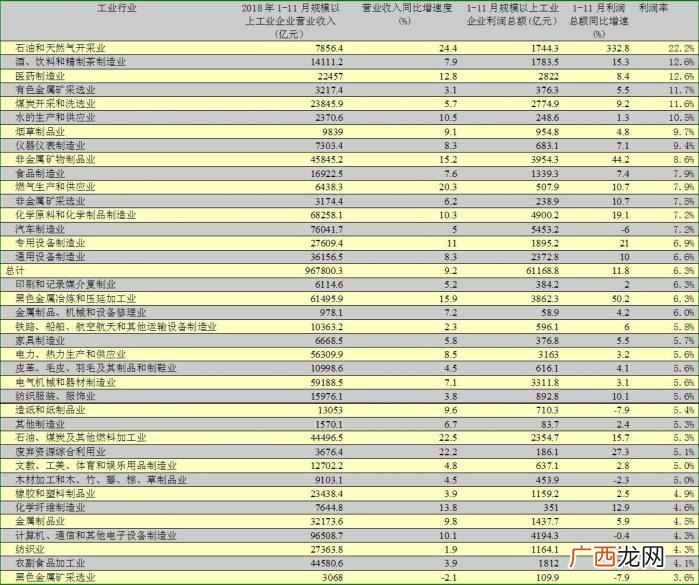
Task: Select total revenue 967800.3
Action: [324, 271]
